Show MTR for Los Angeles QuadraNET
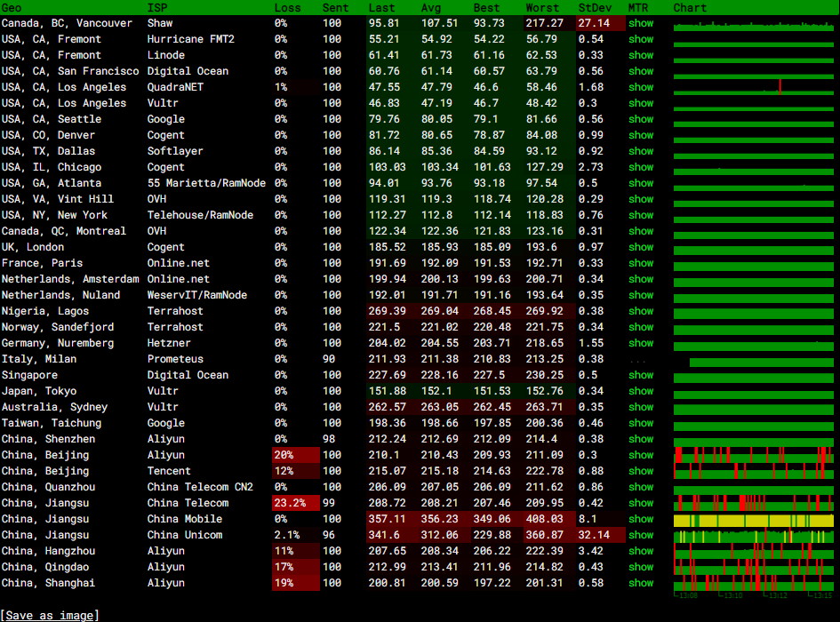 click(641, 87)
